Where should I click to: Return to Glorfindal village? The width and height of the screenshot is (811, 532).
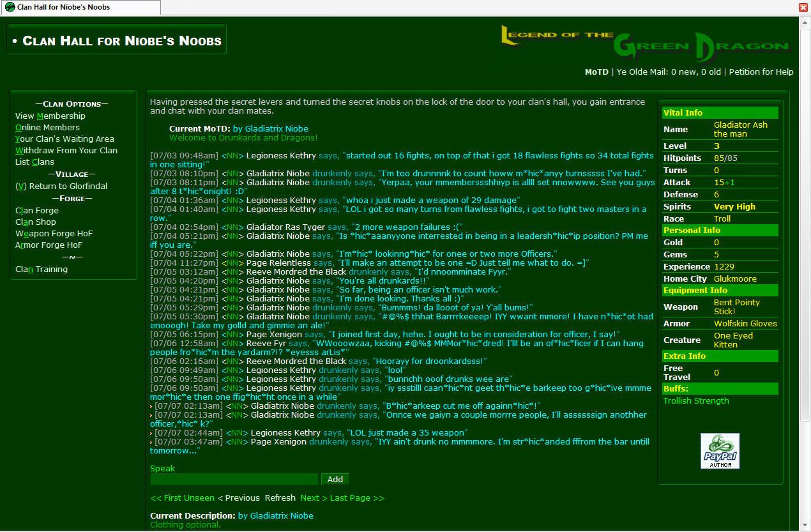point(61,186)
